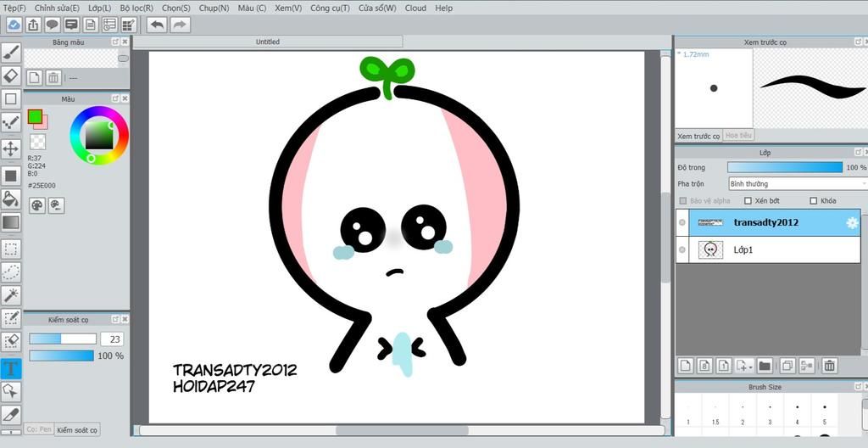Click the background pink color swatch
The image size is (868, 448).
click(44, 125)
